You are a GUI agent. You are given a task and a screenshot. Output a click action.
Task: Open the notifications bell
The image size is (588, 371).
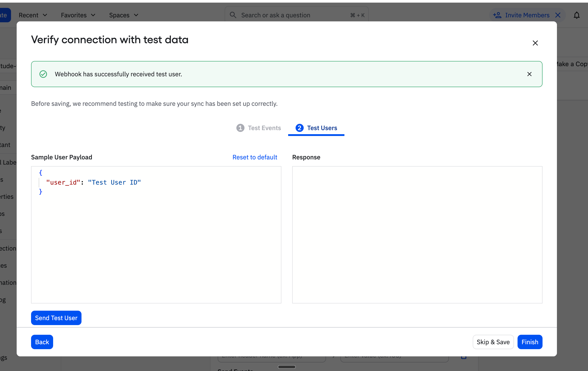(577, 15)
